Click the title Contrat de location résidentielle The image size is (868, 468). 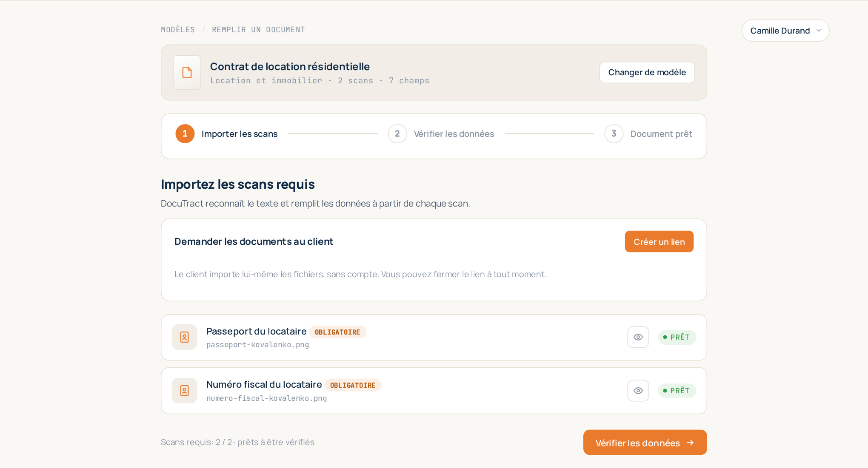click(x=290, y=67)
